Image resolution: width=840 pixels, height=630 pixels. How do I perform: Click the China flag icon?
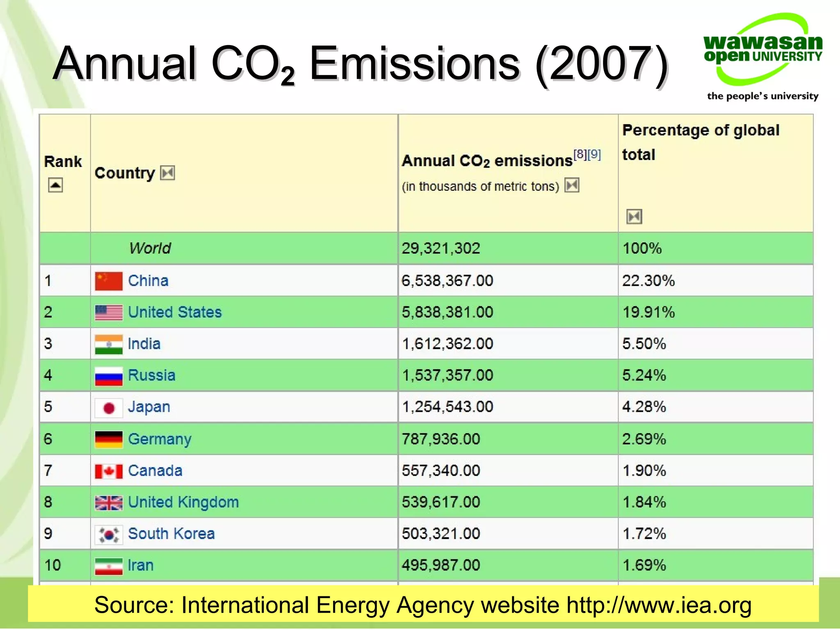(x=108, y=281)
